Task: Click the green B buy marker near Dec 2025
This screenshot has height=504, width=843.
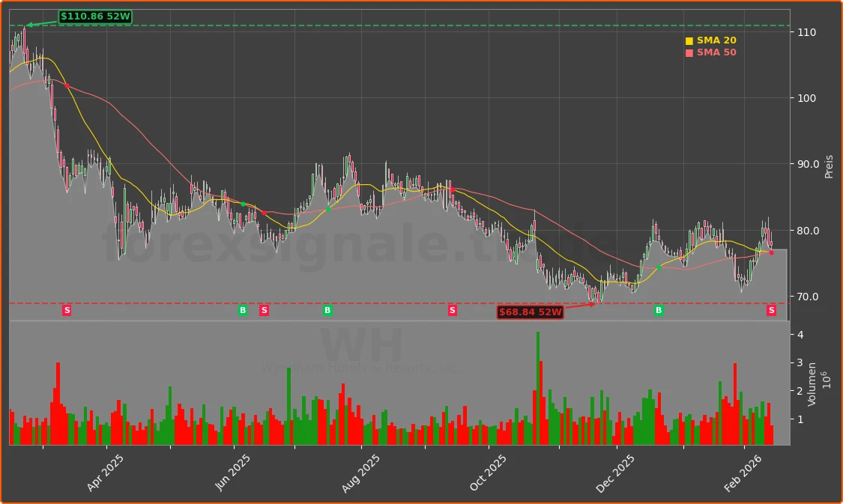Action: pyautogui.click(x=657, y=309)
